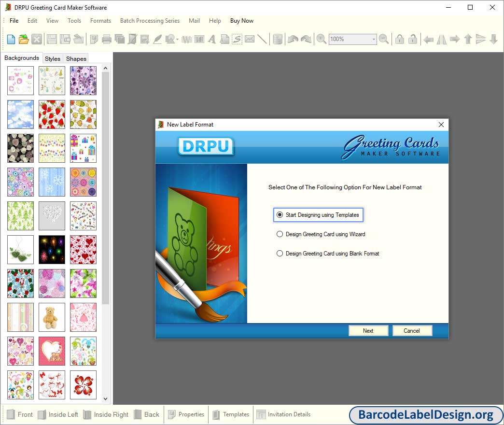Screen dimensions: 504x425
Task: Open the View menu
Action: pos(52,21)
